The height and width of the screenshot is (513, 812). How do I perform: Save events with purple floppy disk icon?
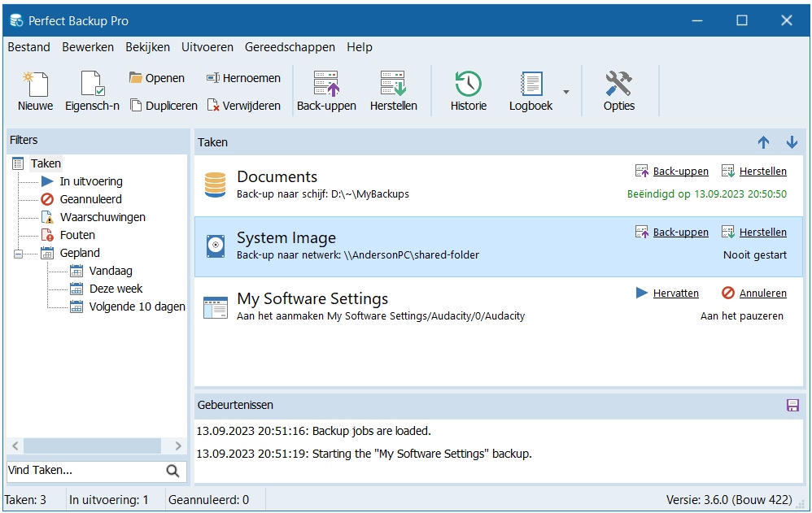792,405
